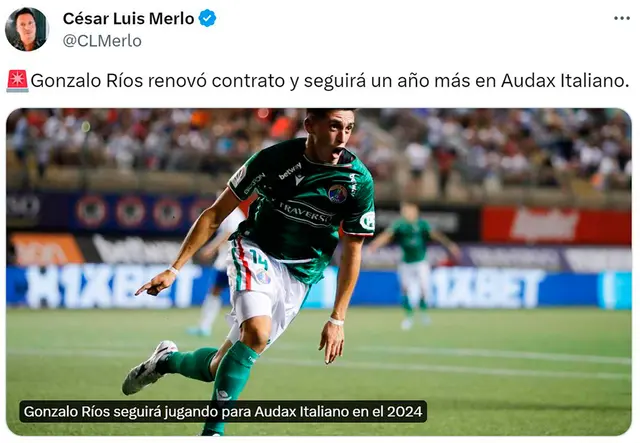This screenshot has width=640, height=443.
Task: Open the @CLMerlo handle link
Action: point(102,41)
